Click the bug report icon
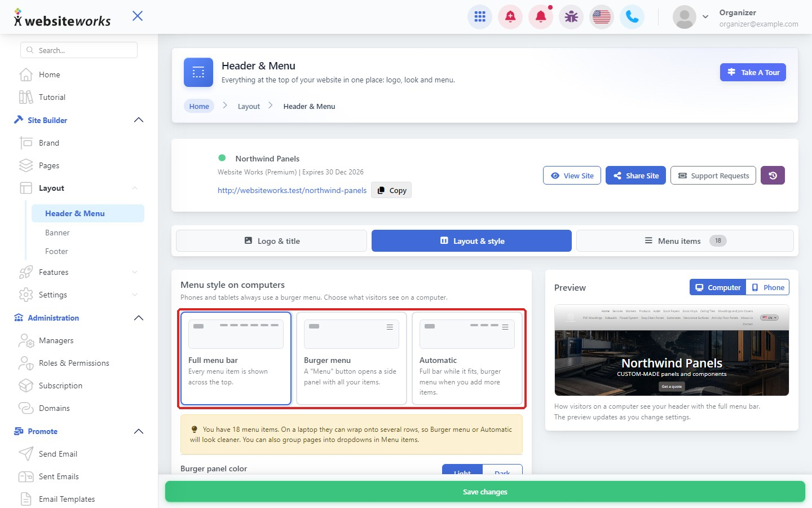 (571, 17)
